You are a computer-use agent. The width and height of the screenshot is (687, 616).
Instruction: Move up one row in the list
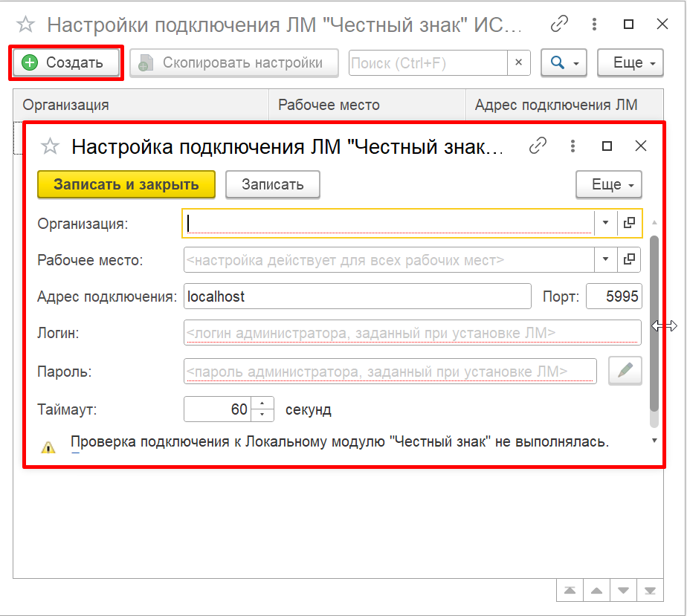pos(597,591)
